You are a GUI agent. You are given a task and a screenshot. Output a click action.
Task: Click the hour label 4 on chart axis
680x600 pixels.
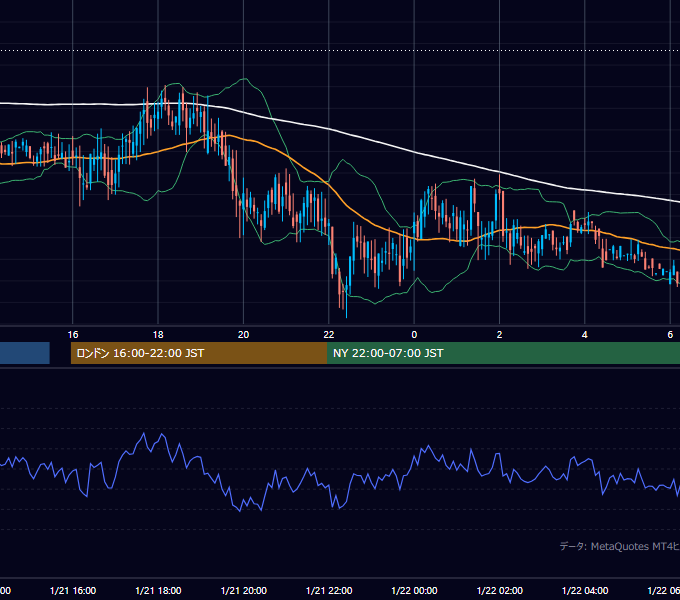pyautogui.click(x=585, y=335)
